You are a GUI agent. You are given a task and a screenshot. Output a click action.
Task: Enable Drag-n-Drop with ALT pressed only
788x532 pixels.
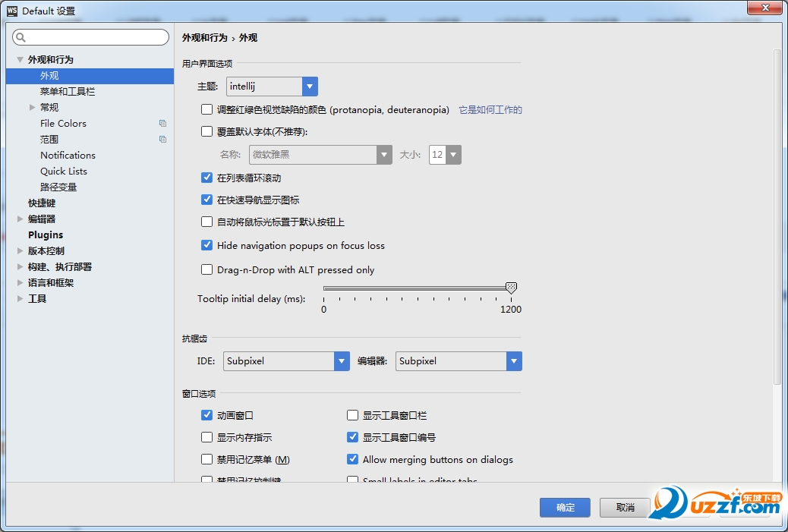[x=206, y=269]
